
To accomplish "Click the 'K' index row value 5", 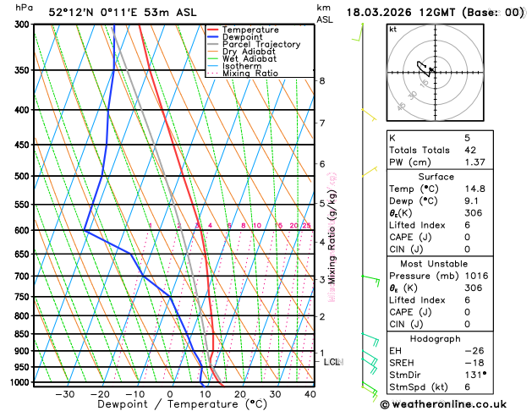I will [467, 138].
